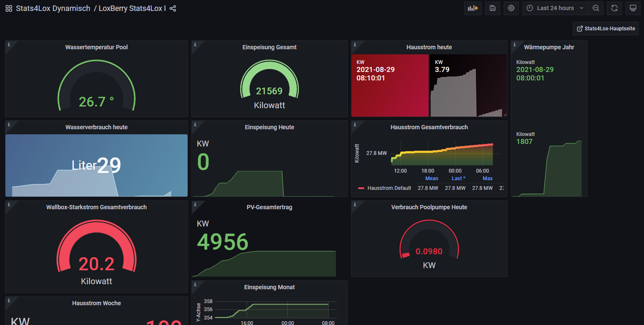Sort legend by Max column header

(487, 178)
